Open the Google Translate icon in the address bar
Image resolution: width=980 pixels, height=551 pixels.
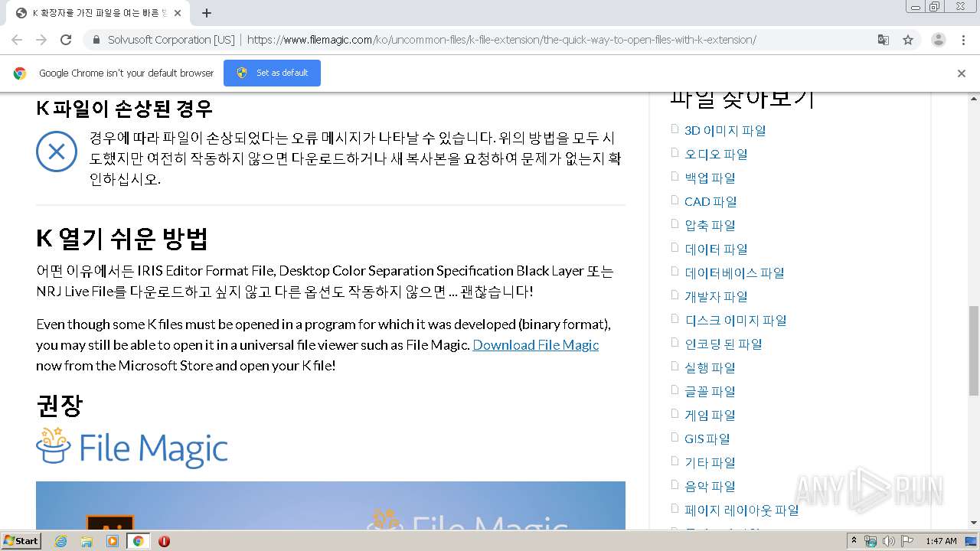884,40
